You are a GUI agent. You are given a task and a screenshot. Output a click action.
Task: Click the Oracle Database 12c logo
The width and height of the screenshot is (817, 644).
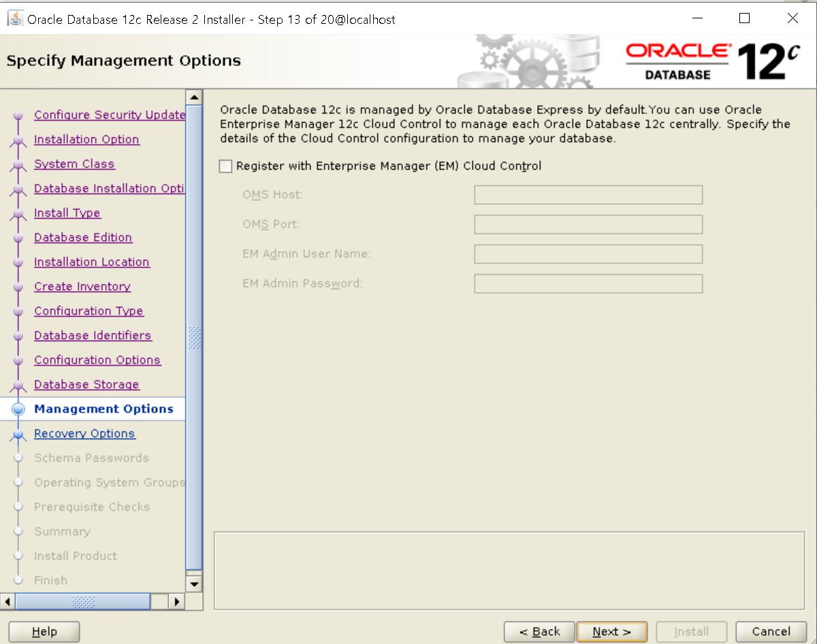[713, 62]
